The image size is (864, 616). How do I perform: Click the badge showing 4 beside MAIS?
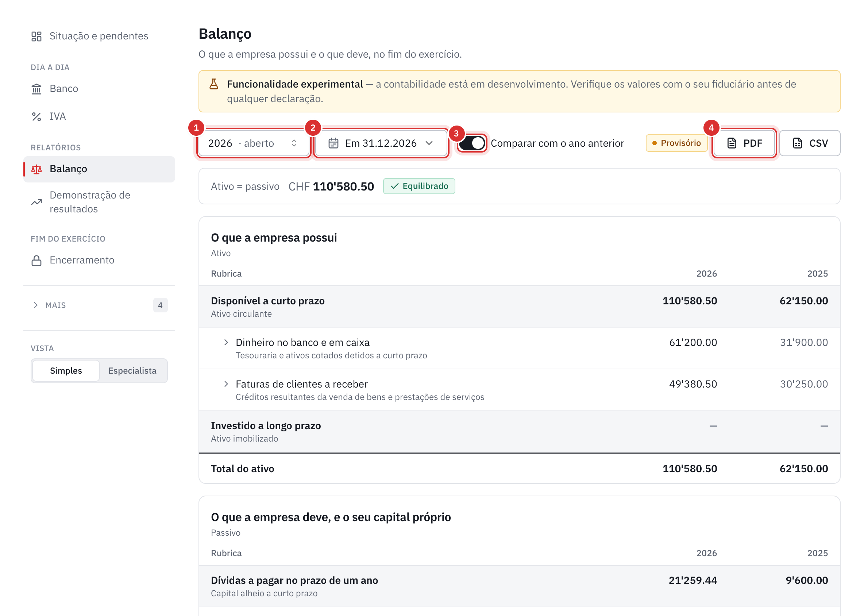tap(161, 305)
